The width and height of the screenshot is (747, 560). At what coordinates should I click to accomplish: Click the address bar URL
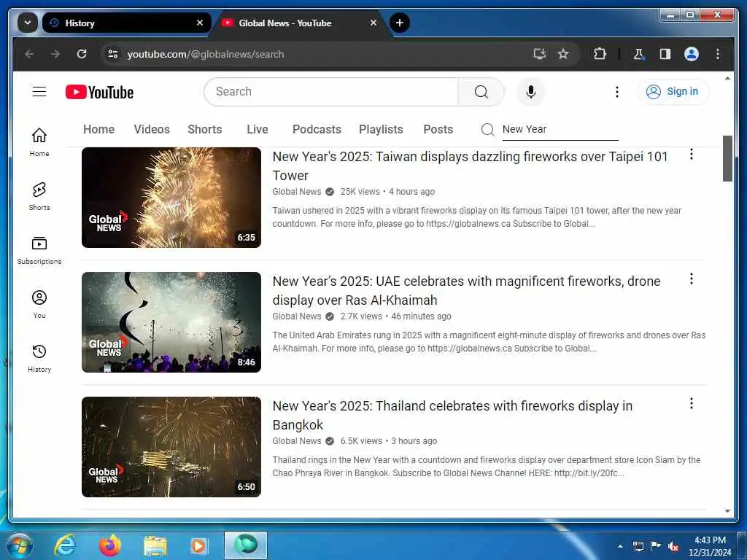click(x=205, y=54)
